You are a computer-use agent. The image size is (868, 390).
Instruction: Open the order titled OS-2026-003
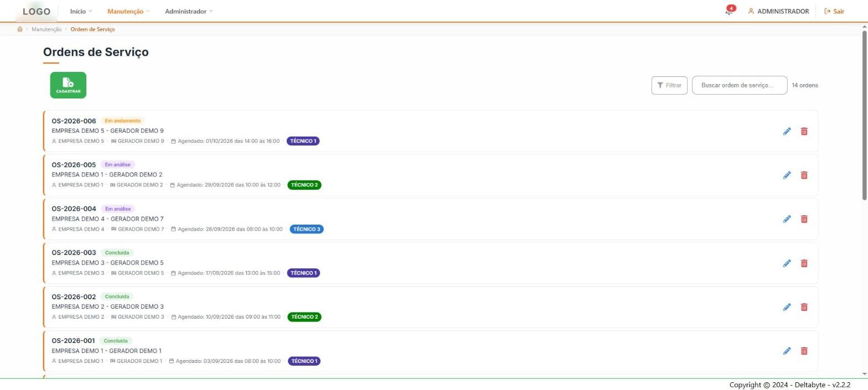(x=74, y=253)
